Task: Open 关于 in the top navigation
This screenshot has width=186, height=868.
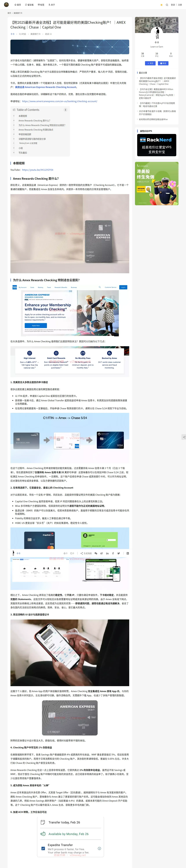Action: pyautogui.click(x=52, y=5)
